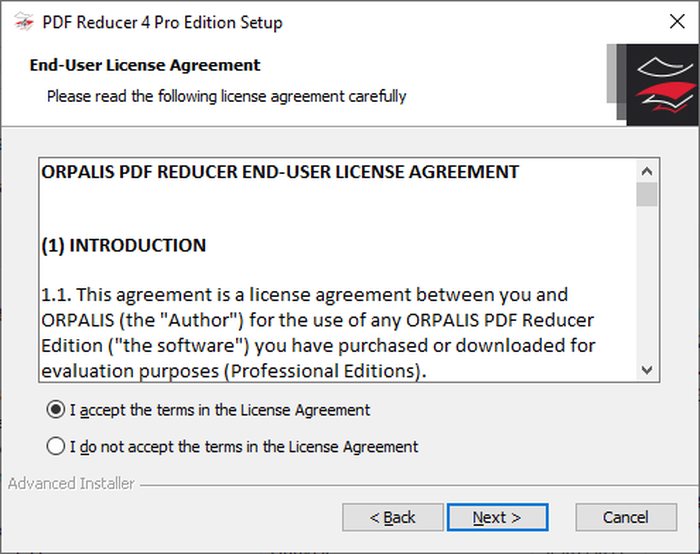Close the setup window with X

pyautogui.click(x=677, y=21)
